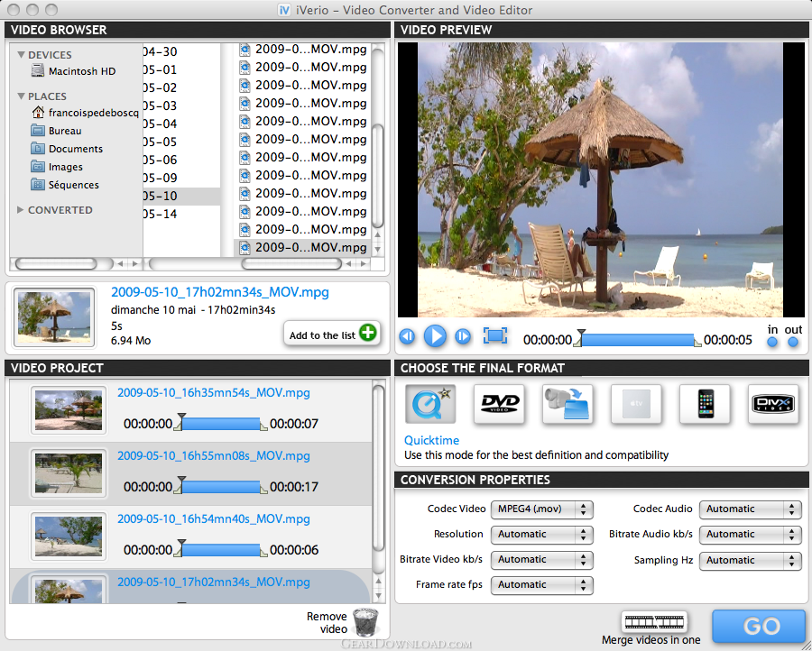This screenshot has height=651, width=812.
Task: Select the camcorder-to-folder format icon
Action: point(567,404)
